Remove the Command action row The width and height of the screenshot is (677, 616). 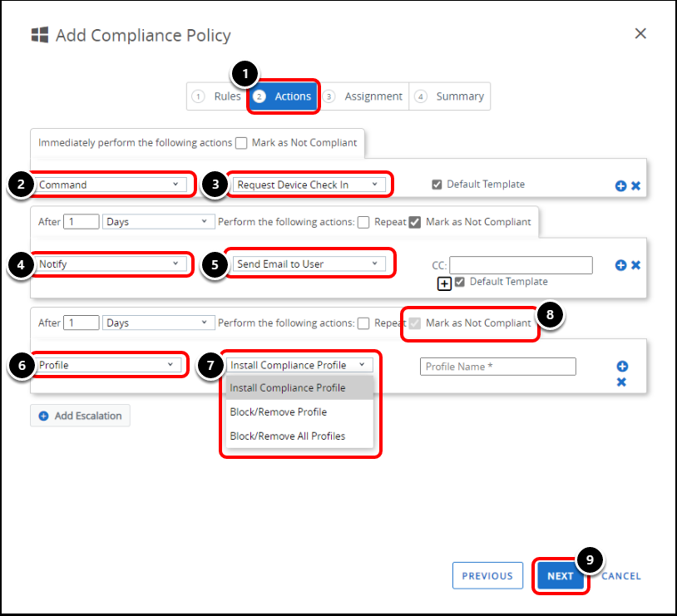click(635, 185)
